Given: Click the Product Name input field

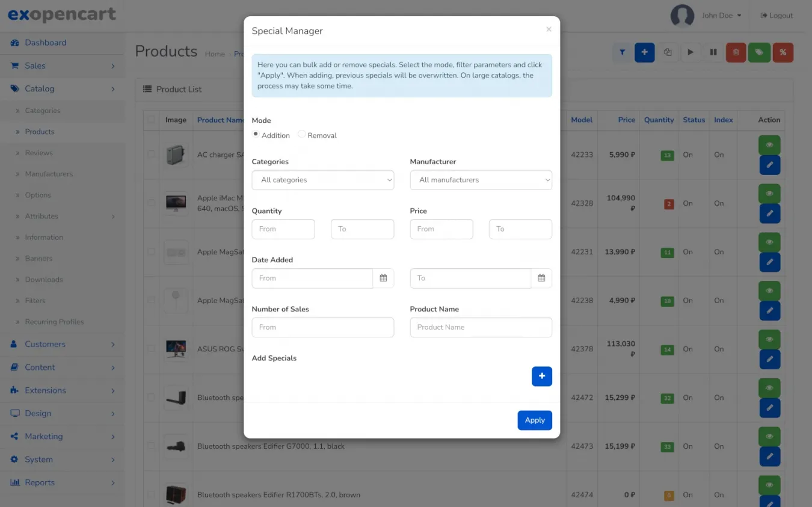Looking at the screenshot, I should (481, 327).
